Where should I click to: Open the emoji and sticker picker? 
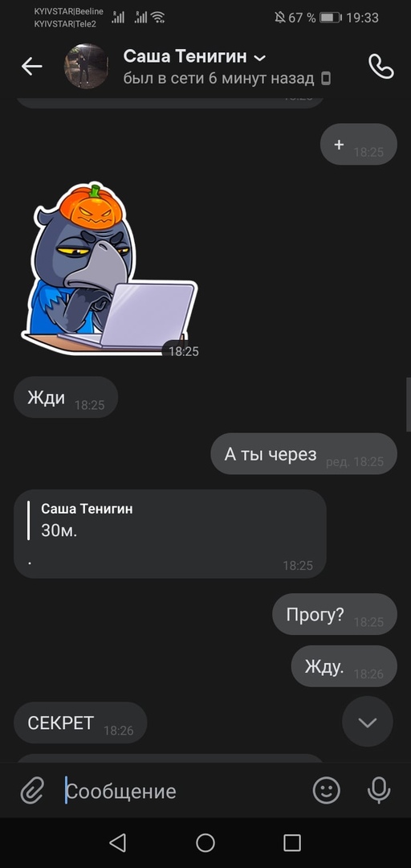pyautogui.click(x=327, y=791)
